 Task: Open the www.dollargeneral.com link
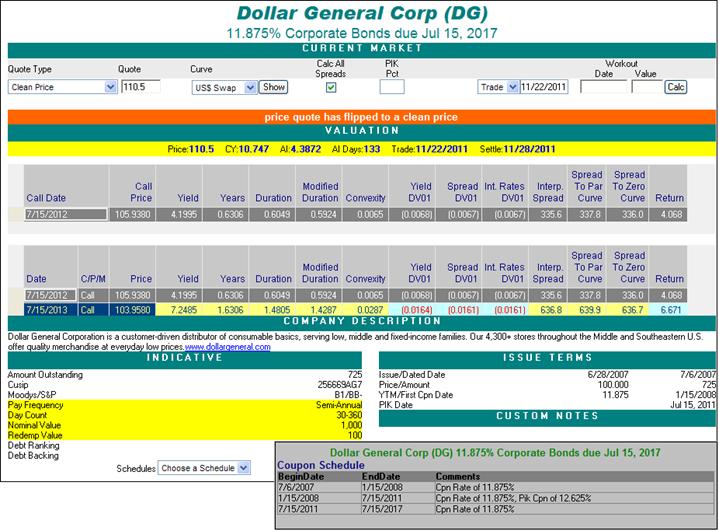pyautogui.click(x=227, y=347)
